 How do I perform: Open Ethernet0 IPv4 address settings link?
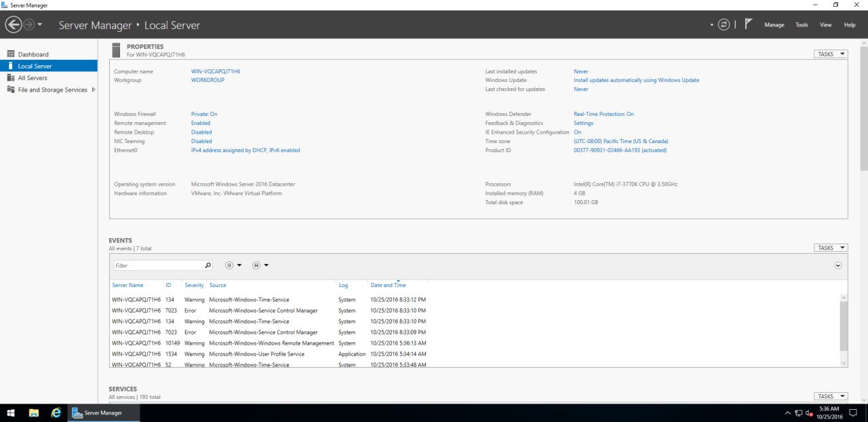245,150
